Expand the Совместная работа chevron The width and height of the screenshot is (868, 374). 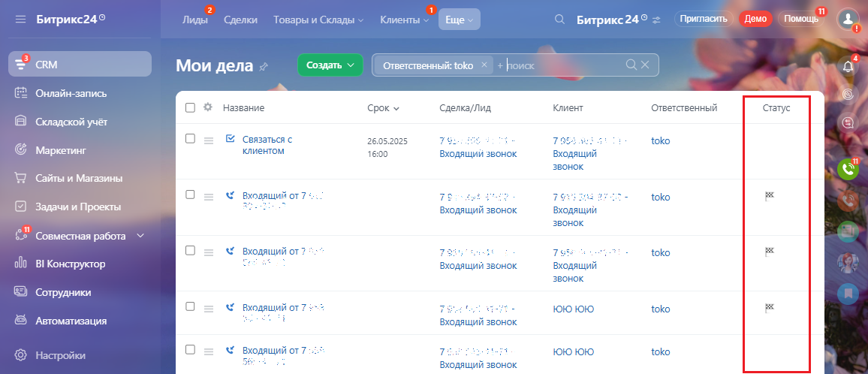pyautogui.click(x=140, y=236)
